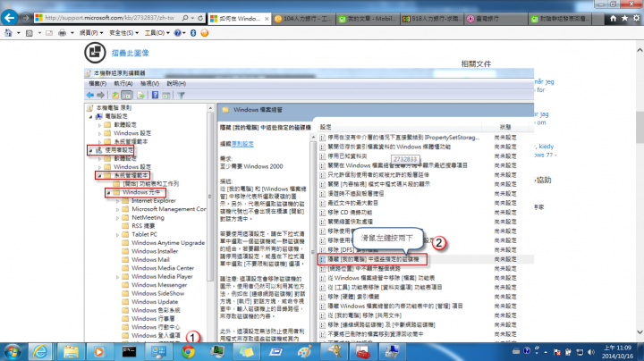The width and height of the screenshot is (644, 361).
Task: Switch to the 臺灣銀行 tab
Action: (496, 19)
